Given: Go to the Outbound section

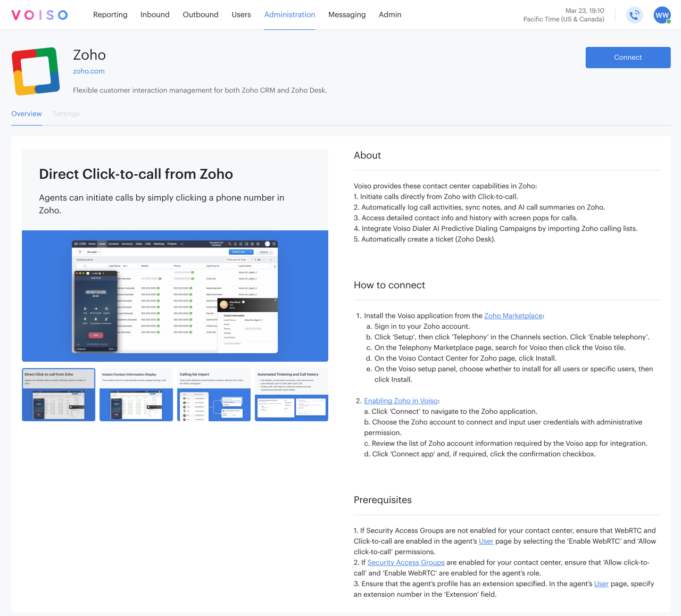Looking at the screenshot, I should [201, 14].
